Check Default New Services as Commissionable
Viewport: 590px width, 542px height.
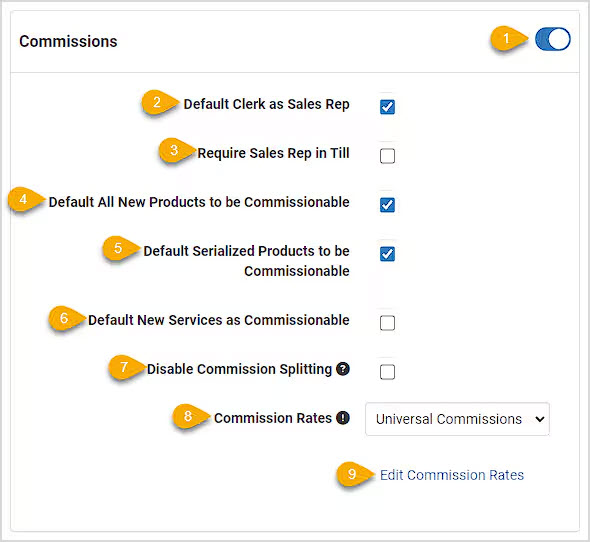[x=387, y=323]
